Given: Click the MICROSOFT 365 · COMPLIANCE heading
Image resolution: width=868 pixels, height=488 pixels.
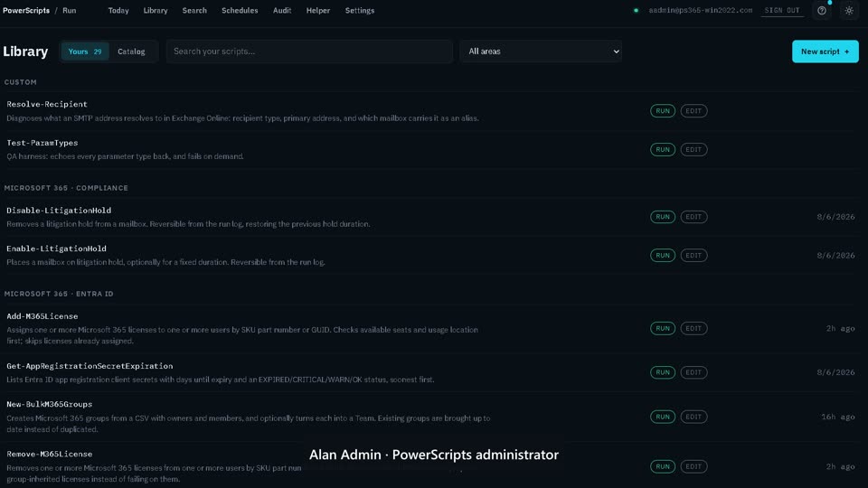Looking at the screenshot, I should click(x=66, y=188).
